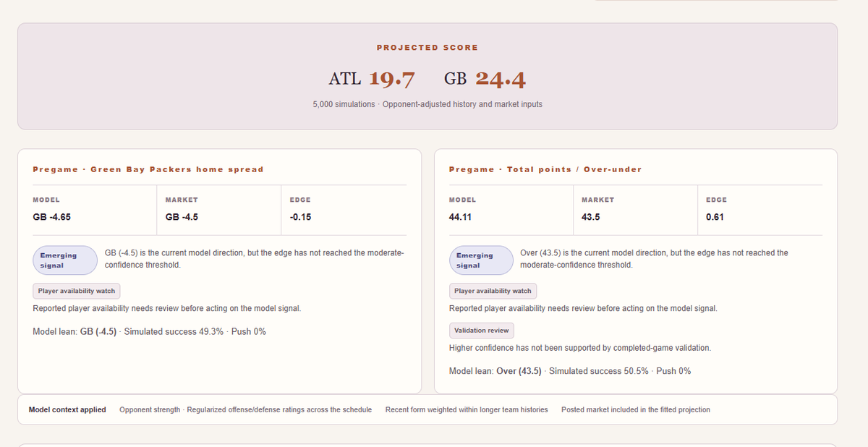Screen dimensions: 868x447
Task: Click the Green Bay Packers home spread heading
Action: [148, 169]
